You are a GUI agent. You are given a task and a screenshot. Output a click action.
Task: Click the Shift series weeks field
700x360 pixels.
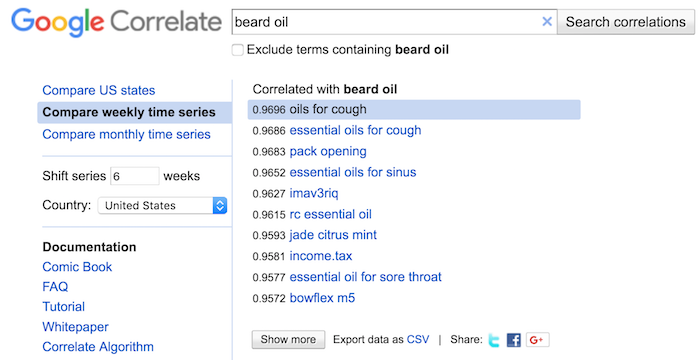(x=134, y=176)
